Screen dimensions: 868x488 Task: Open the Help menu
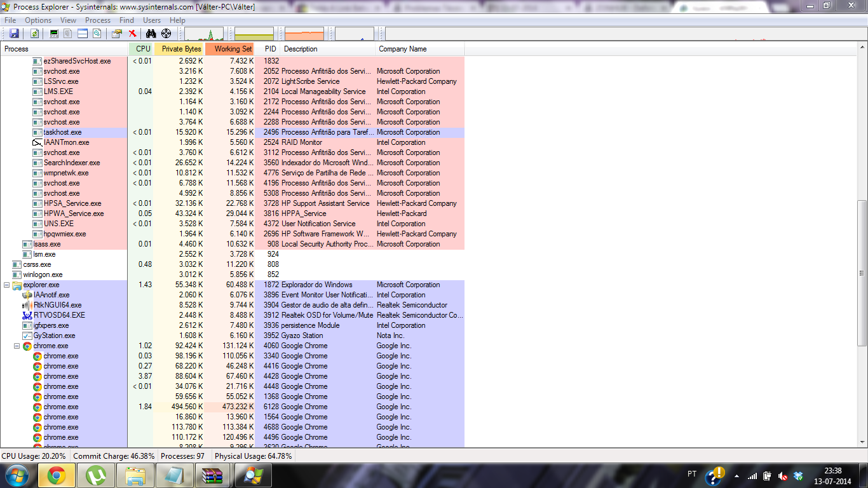pyautogui.click(x=177, y=20)
